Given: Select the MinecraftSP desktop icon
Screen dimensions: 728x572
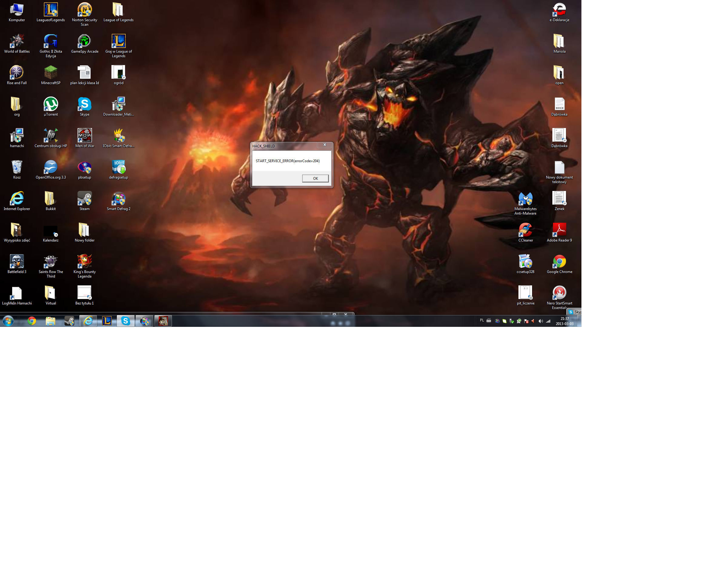Looking at the screenshot, I should pyautogui.click(x=51, y=75).
